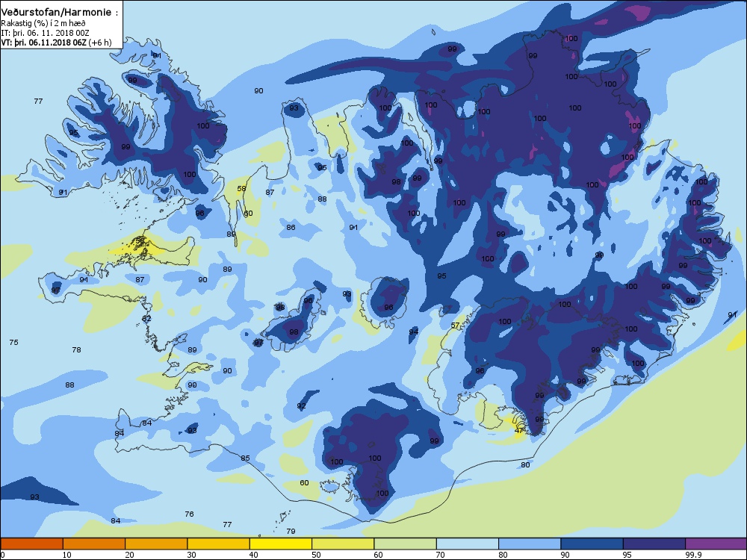
Task: Click the 75 humidity value on the map
Action: (13, 343)
